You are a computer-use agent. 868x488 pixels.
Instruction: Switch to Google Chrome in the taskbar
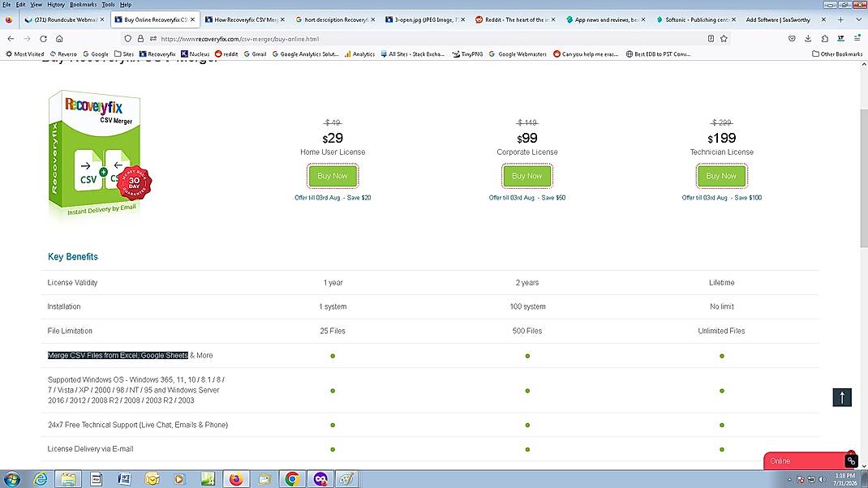[x=292, y=478]
